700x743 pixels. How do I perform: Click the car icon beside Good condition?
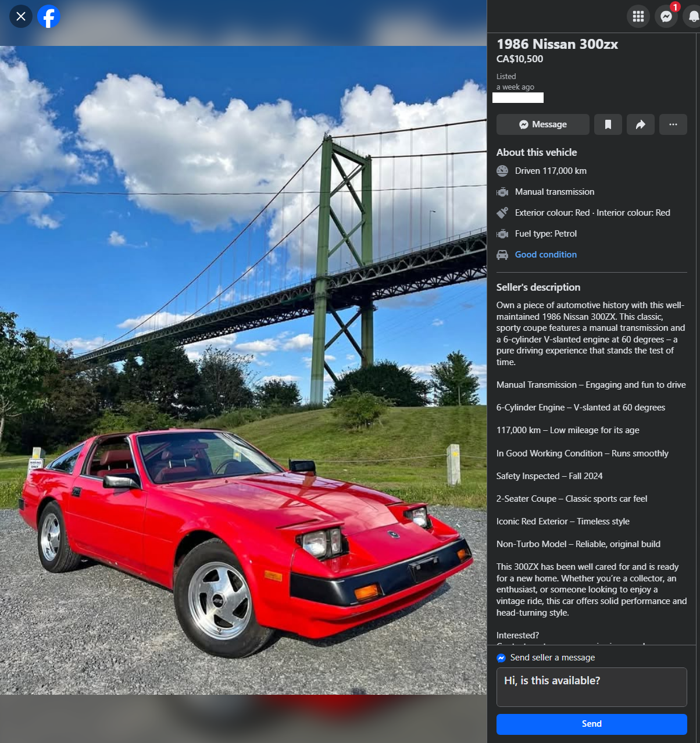pos(502,255)
